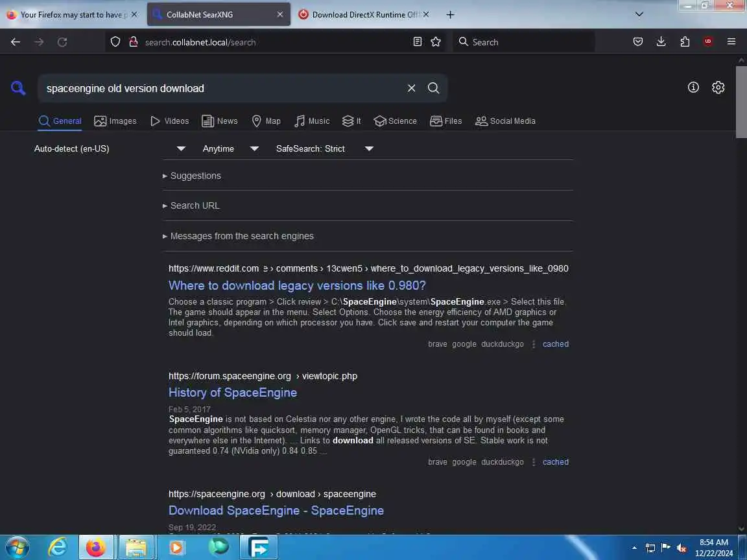The width and height of the screenshot is (747, 560).
Task: Clear the search query with the X
Action: click(x=411, y=88)
